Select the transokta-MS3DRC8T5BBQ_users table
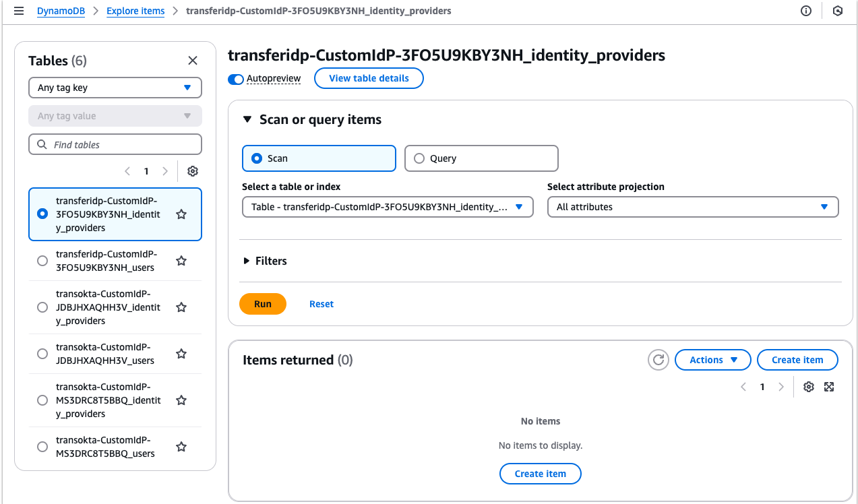This screenshot has height=504, width=858. (42, 446)
